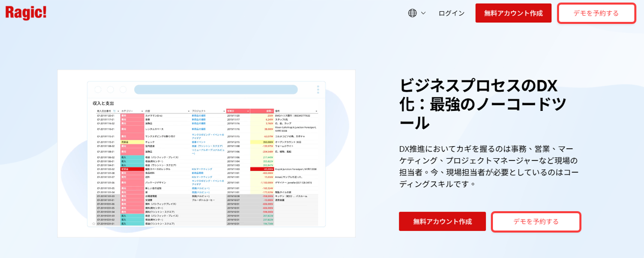The image size is (644, 258).
Task: Click the globe language icon
Action: click(413, 13)
